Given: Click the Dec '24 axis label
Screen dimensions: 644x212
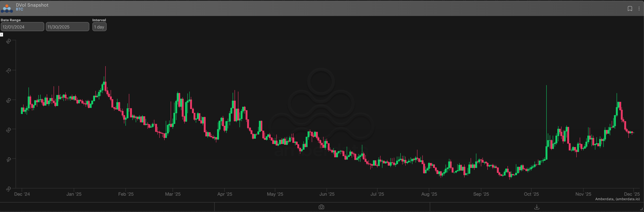Looking at the screenshot, I should (x=22, y=194).
